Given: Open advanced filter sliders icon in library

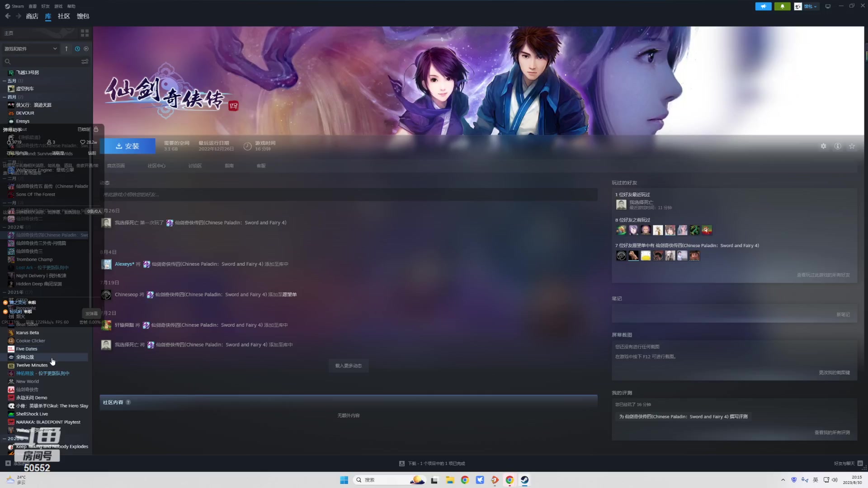Looking at the screenshot, I should coord(85,61).
